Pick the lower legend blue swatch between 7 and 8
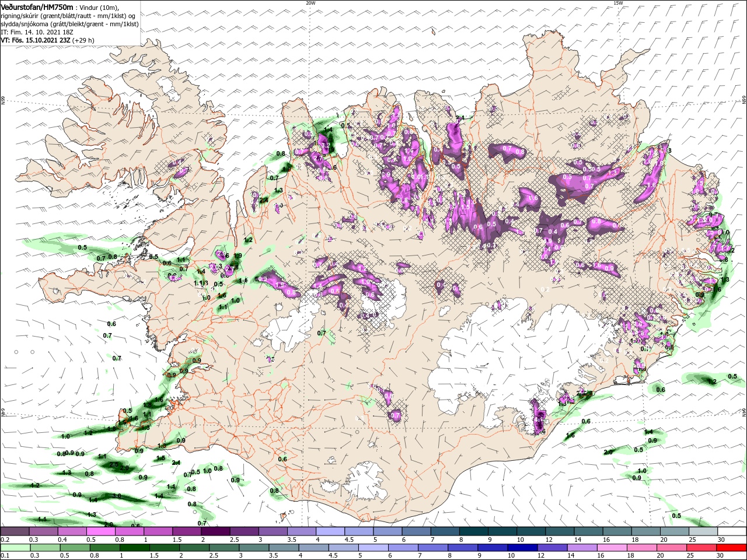The image size is (747, 560). (433, 547)
